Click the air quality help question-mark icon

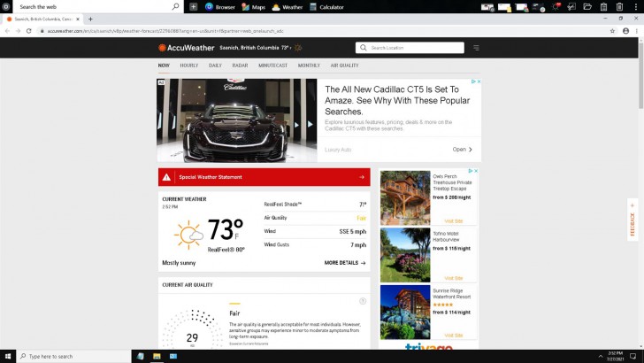coord(363,301)
